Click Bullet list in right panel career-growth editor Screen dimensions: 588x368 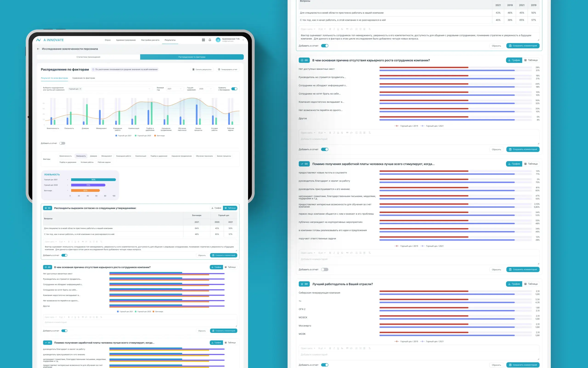(x=360, y=133)
